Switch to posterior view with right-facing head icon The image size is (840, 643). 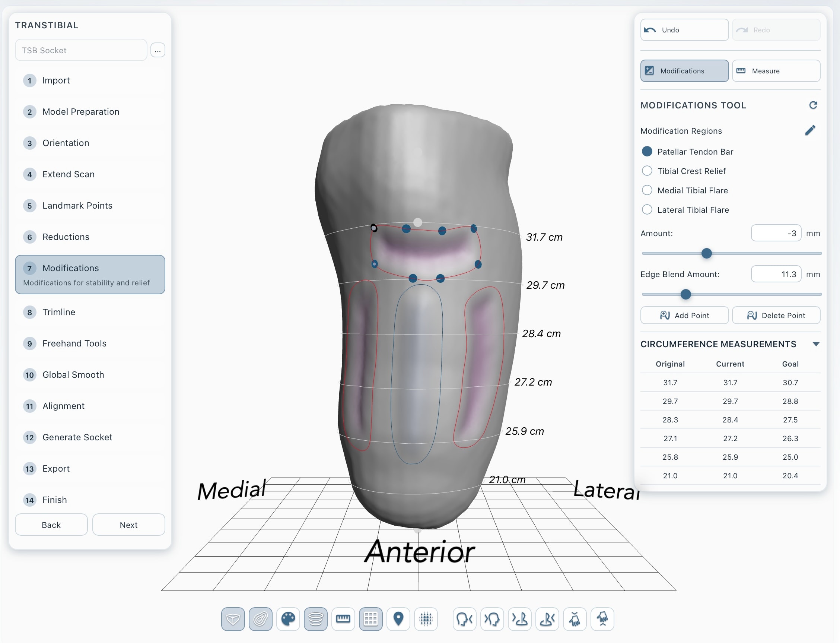[492, 618]
